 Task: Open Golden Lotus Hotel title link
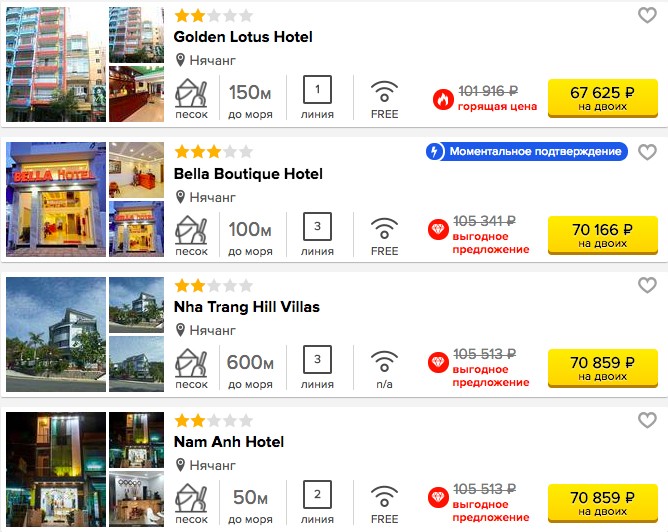pyautogui.click(x=243, y=37)
